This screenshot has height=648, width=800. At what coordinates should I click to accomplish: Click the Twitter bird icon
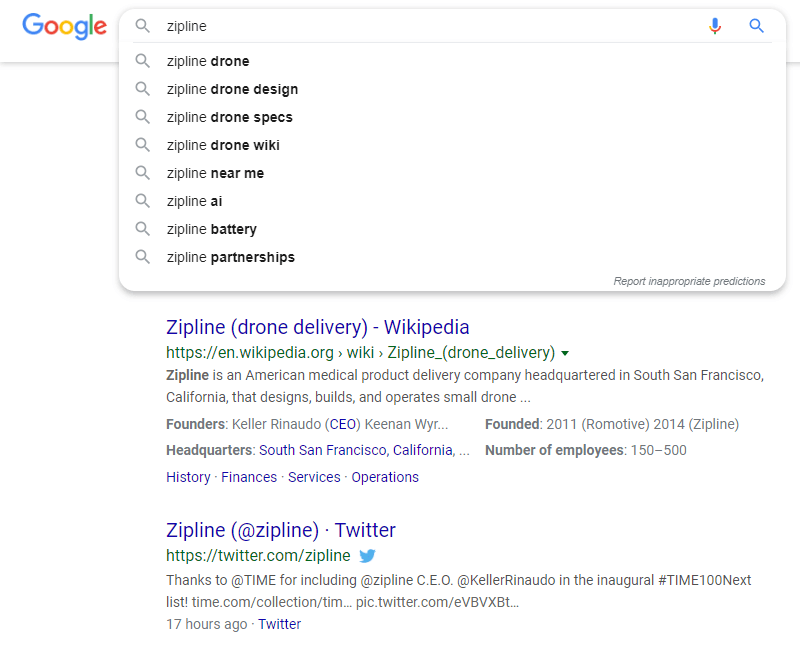point(367,556)
